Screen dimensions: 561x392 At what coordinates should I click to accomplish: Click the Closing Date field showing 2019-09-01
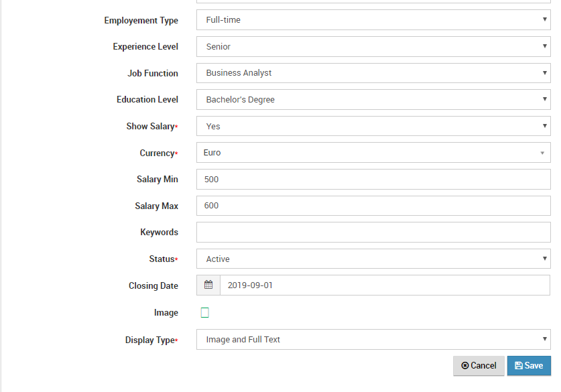tap(385, 285)
